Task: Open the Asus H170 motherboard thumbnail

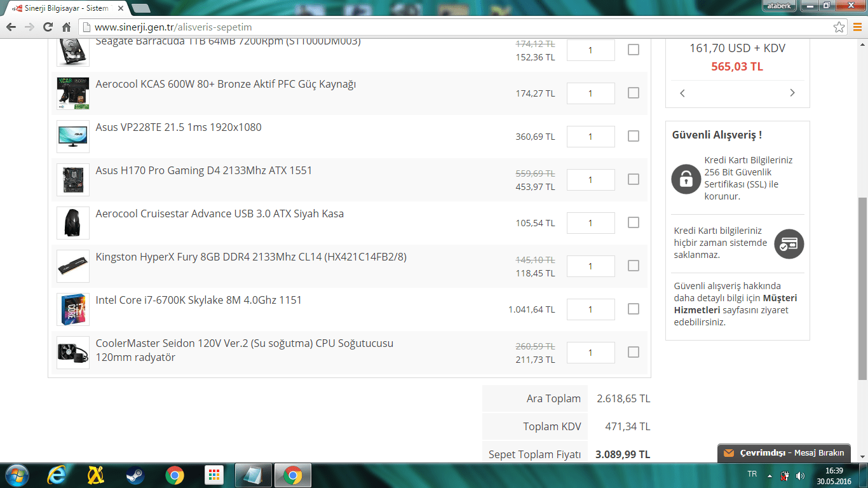Action: pos(73,180)
